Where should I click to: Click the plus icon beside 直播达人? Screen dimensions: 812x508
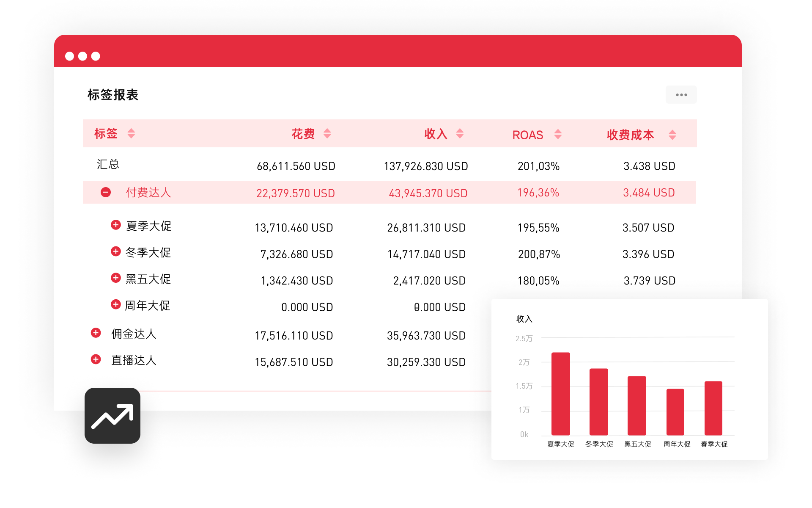pos(95,359)
